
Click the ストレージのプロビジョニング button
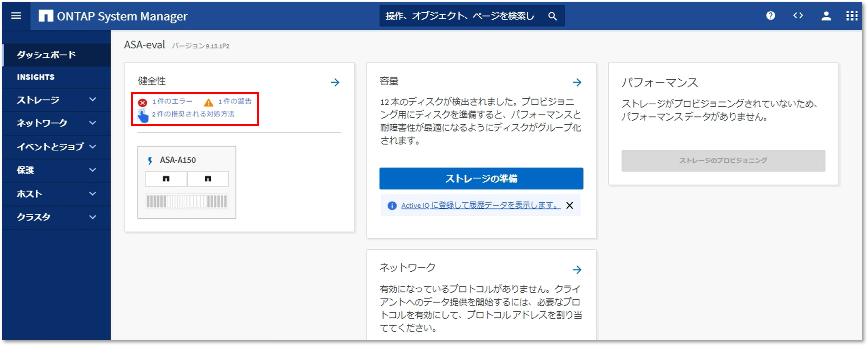click(723, 161)
